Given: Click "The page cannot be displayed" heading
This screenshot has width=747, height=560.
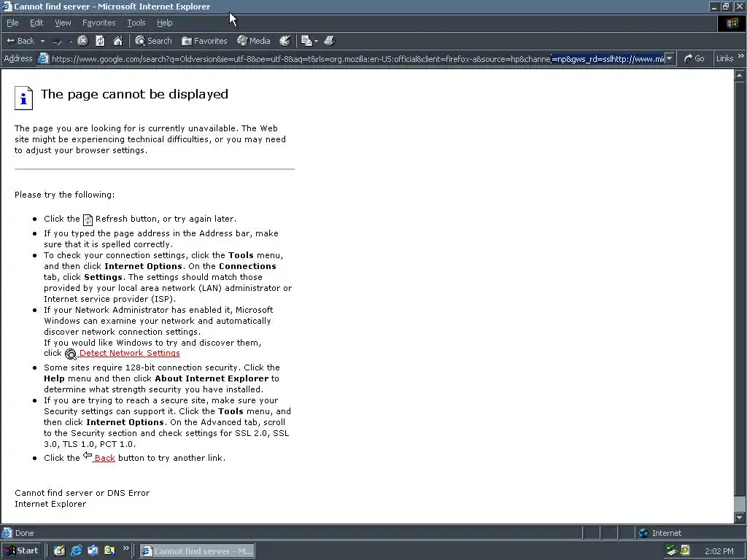Looking at the screenshot, I should pos(134,94).
